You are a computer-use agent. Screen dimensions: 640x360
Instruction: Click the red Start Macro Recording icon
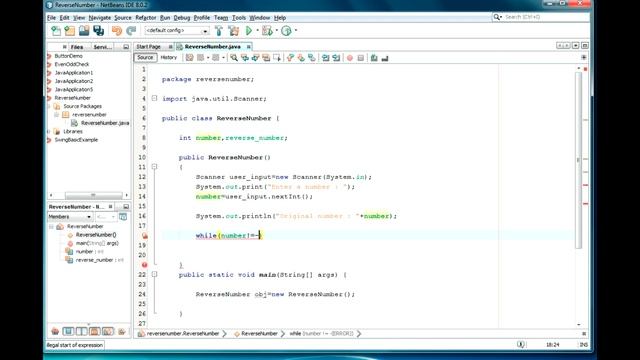coord(350,58)
